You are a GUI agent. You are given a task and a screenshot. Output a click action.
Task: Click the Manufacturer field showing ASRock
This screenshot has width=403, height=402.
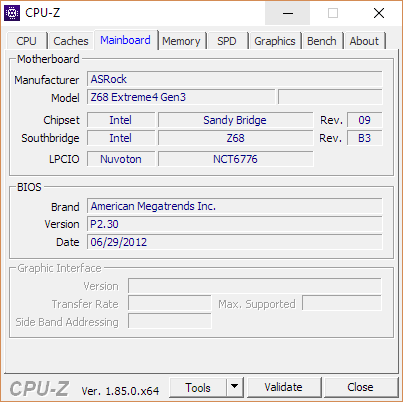click(x=235, y=79)
